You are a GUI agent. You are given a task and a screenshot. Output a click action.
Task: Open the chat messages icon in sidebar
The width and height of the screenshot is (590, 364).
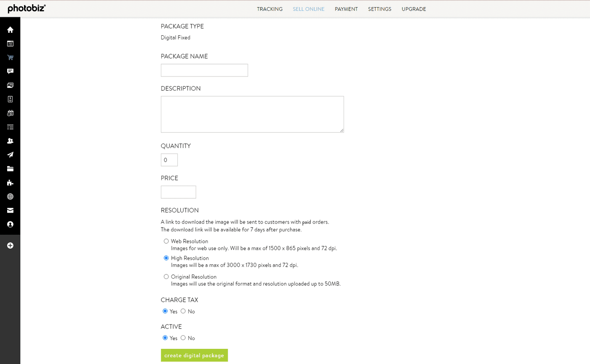tap(10, 71)
